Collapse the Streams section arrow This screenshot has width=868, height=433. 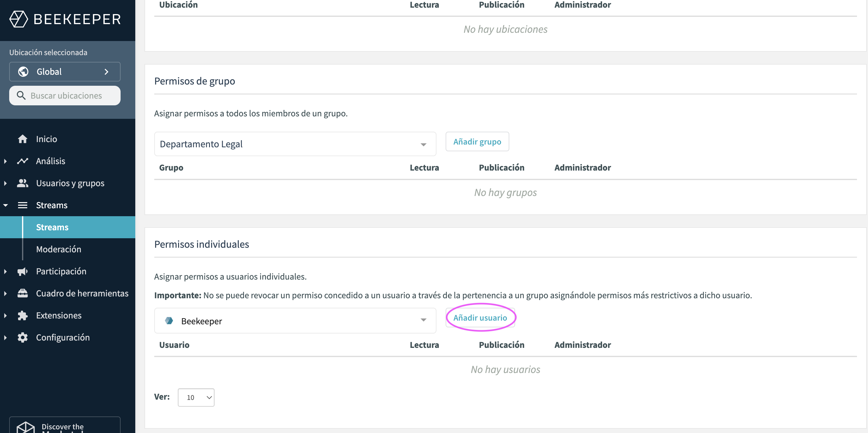click(6, 205)
